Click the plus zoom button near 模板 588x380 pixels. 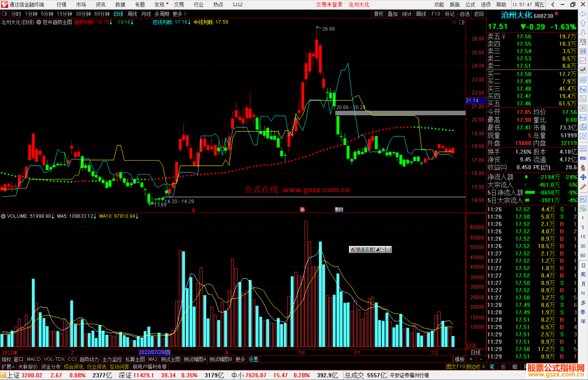coord(471,359)
